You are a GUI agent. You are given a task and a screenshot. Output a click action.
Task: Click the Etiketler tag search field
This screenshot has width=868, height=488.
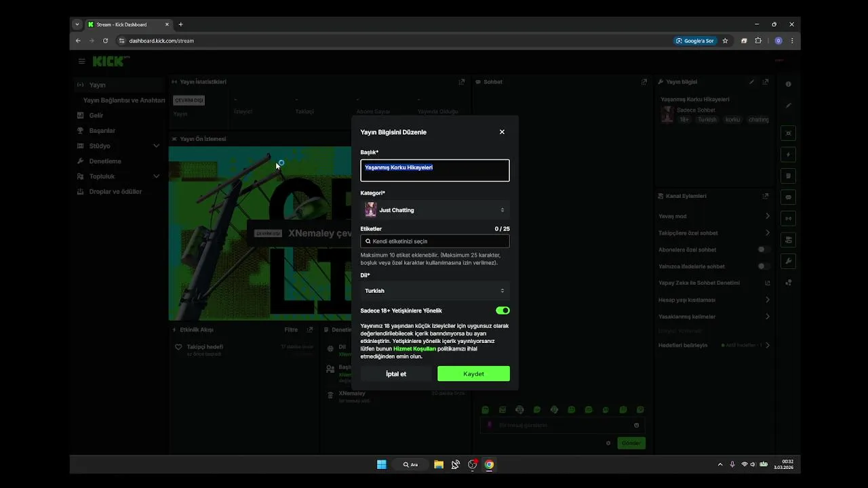click(435, 241)
